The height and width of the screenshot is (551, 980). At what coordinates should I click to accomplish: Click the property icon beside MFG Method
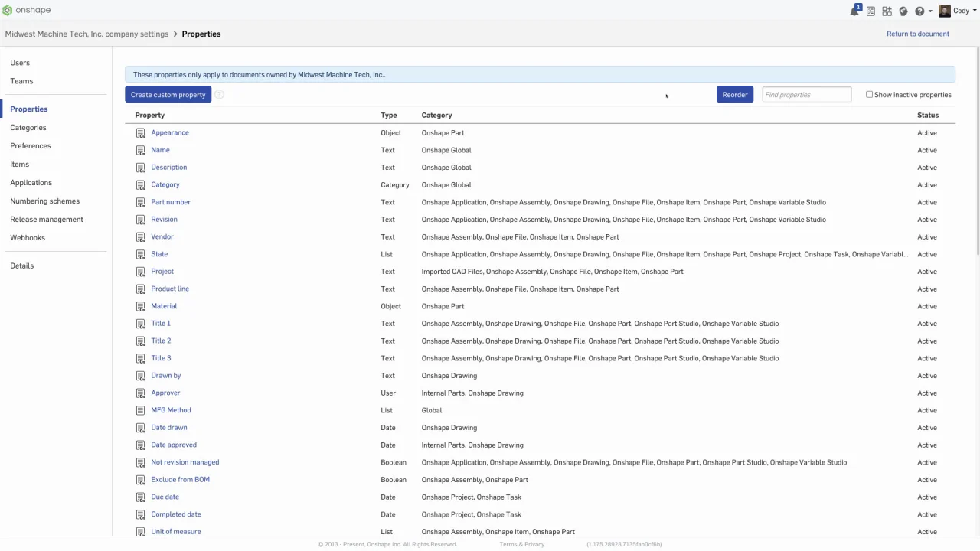click(x=140, y=410)
